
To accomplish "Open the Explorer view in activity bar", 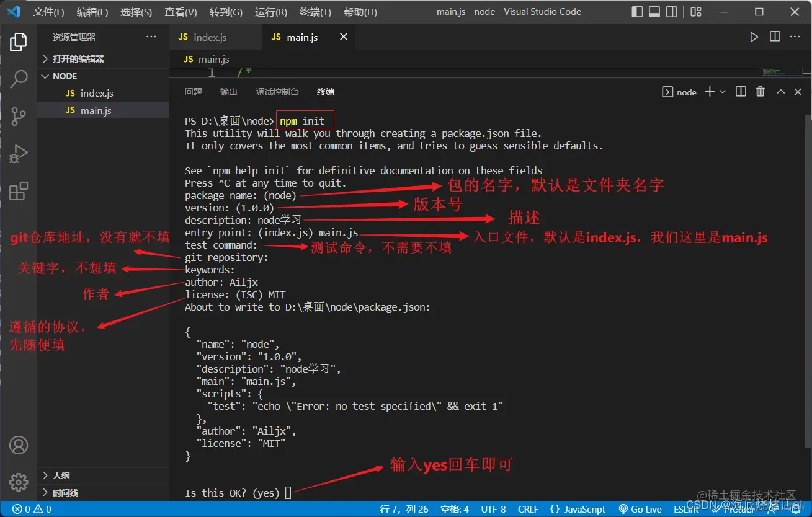I will [x=19, y=42].
